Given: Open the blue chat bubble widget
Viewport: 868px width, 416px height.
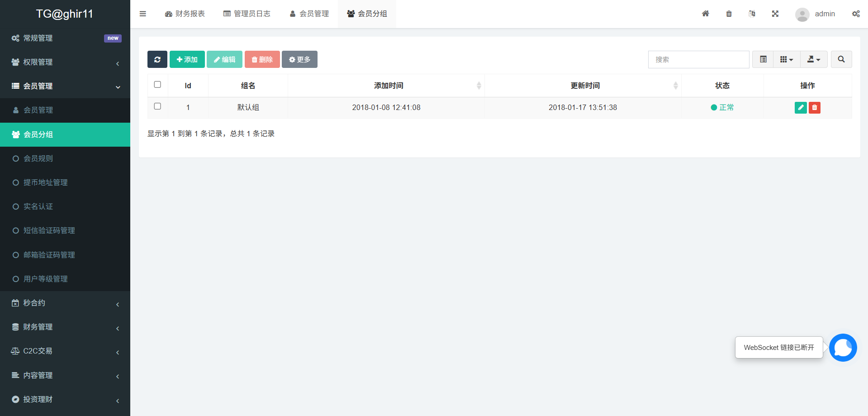Looking at the screenshot, I should coord(843,348).
